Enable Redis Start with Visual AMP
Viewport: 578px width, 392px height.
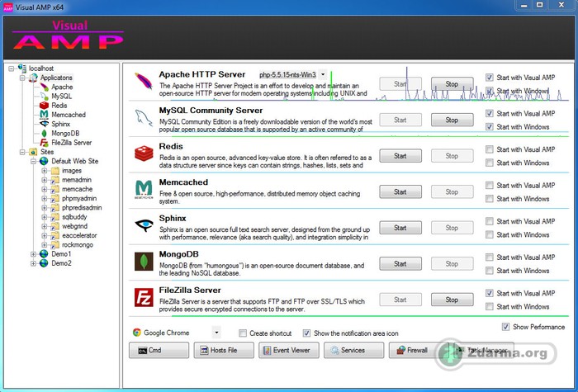[489, 149]
